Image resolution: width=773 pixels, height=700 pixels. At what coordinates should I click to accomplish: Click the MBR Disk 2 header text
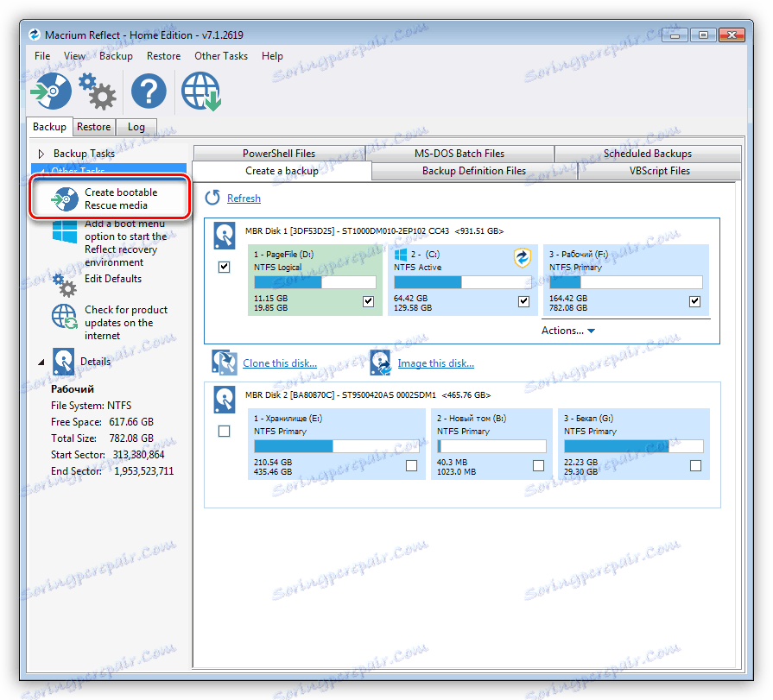pyautogui.click(x=368, y=395)
